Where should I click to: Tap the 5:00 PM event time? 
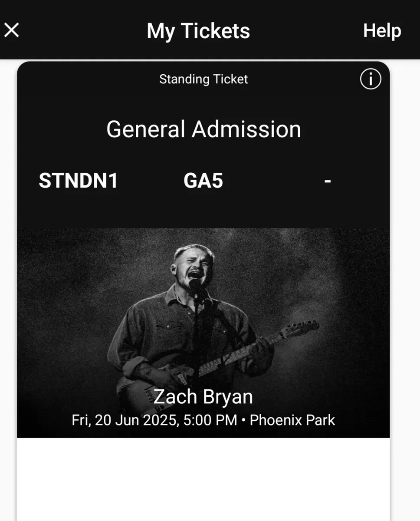(210, 420)
